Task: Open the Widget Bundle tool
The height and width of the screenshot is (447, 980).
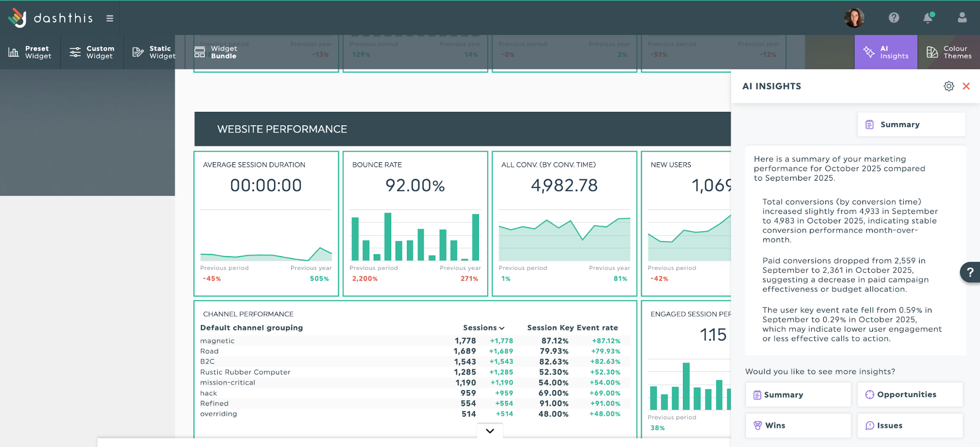Action: 215,52
